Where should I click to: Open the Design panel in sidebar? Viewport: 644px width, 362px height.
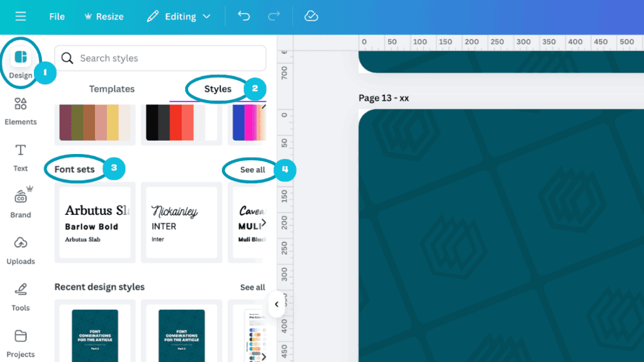point(21,62)
